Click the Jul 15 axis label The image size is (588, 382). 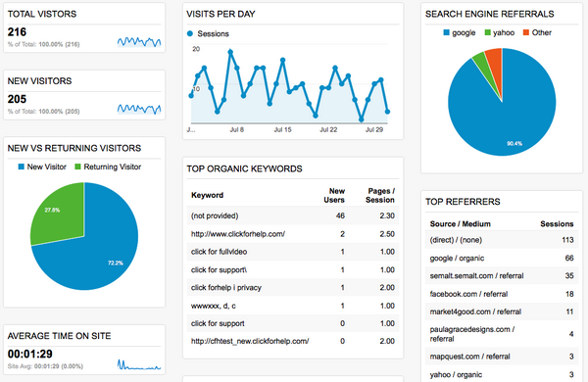pyautogui.click(x=282, y=129)
